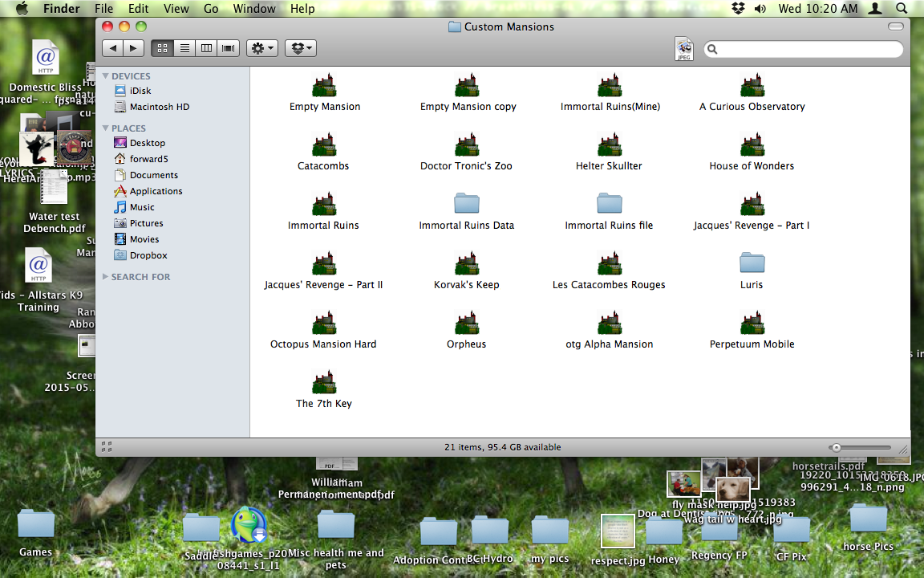Select The 7th Key mansion icon
The width and height of the screenshot is (924, 578).
323,382
